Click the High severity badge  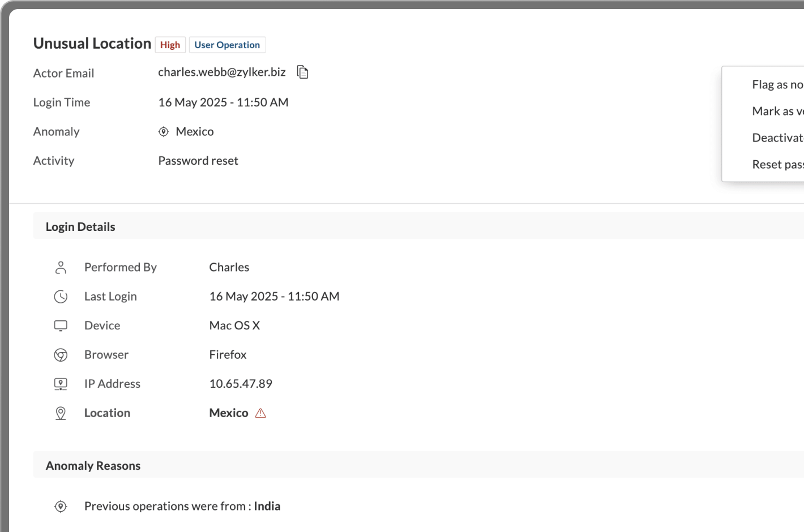click(170, 44)
